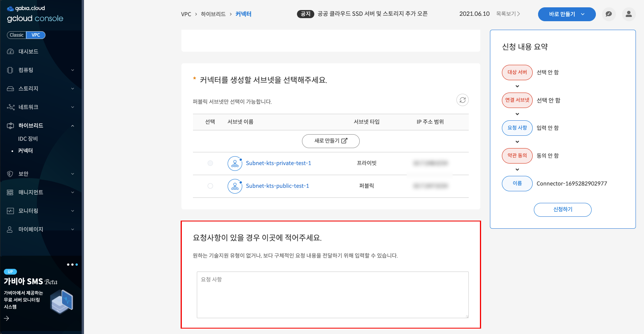Expand the 컴퓨팅 sidebar menu

(x=40, y=70)
